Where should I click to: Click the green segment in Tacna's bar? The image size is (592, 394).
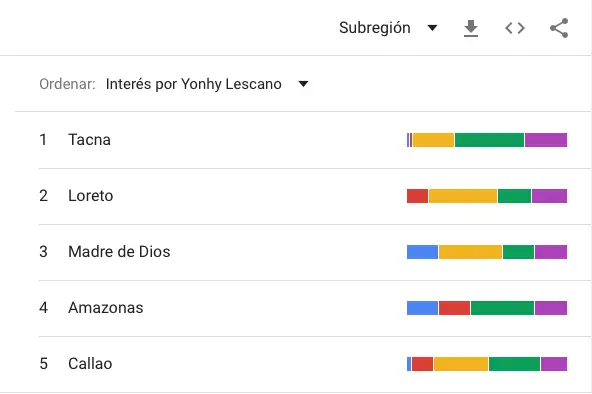[x=489, y=140]
